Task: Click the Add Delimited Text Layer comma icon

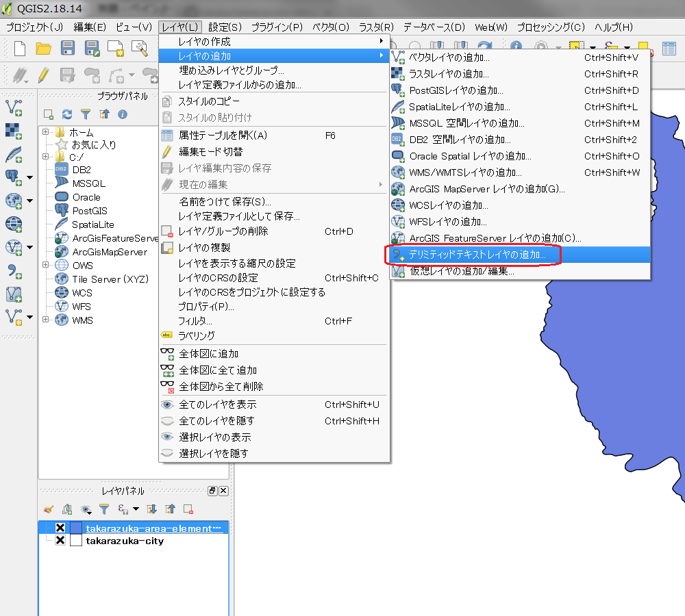Action: tap(14, 271)
